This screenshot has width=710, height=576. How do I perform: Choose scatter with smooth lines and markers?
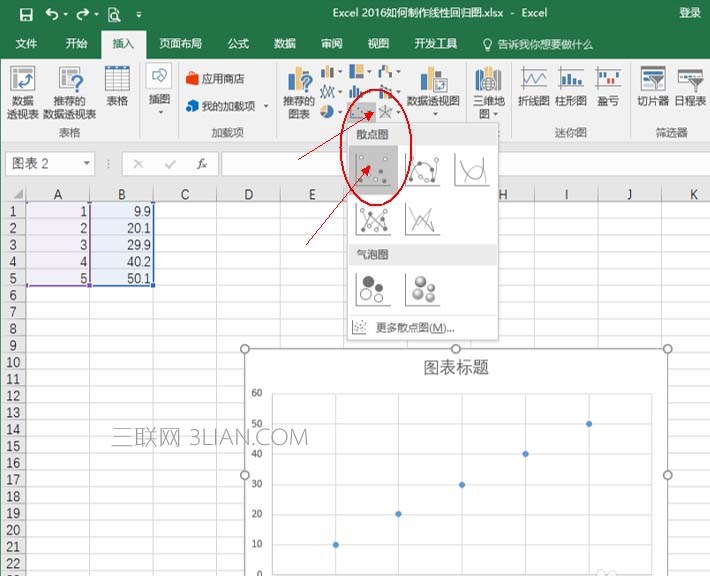click(422, 169)
